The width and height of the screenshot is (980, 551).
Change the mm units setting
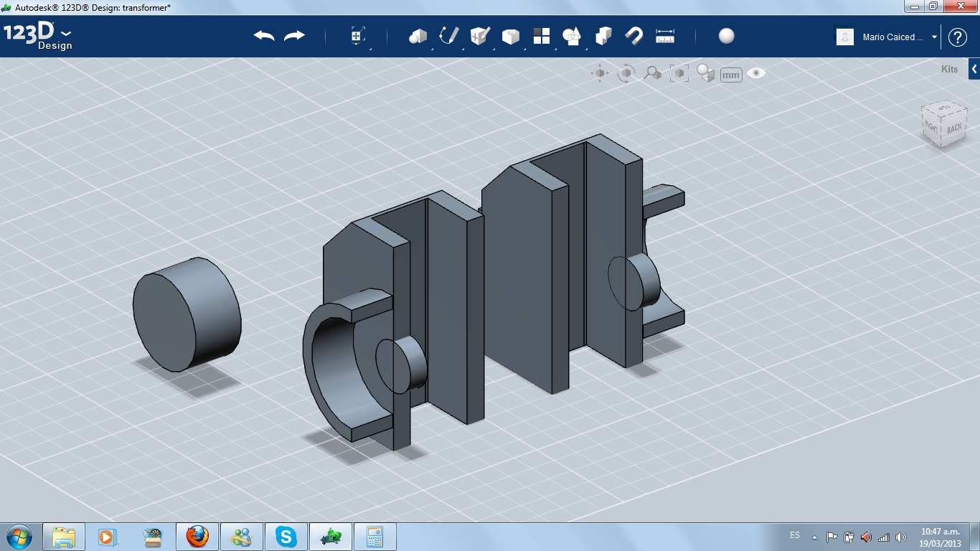[x=731, y=75]
